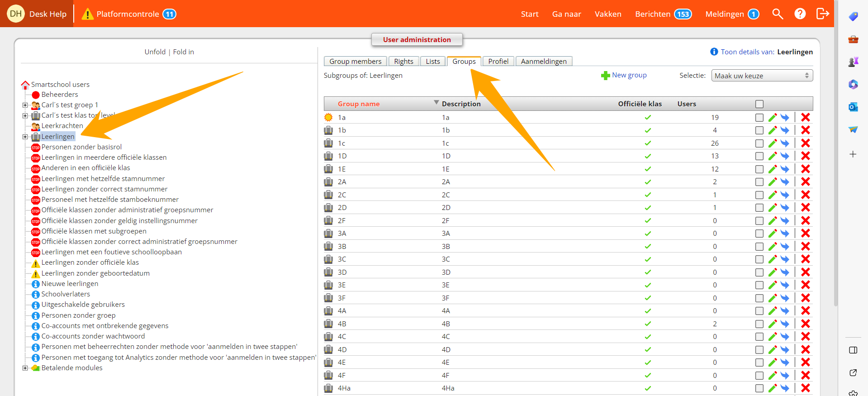
Task: Open the 'Maak uw keuze' selection dropdown
Action: coord(762,76)
